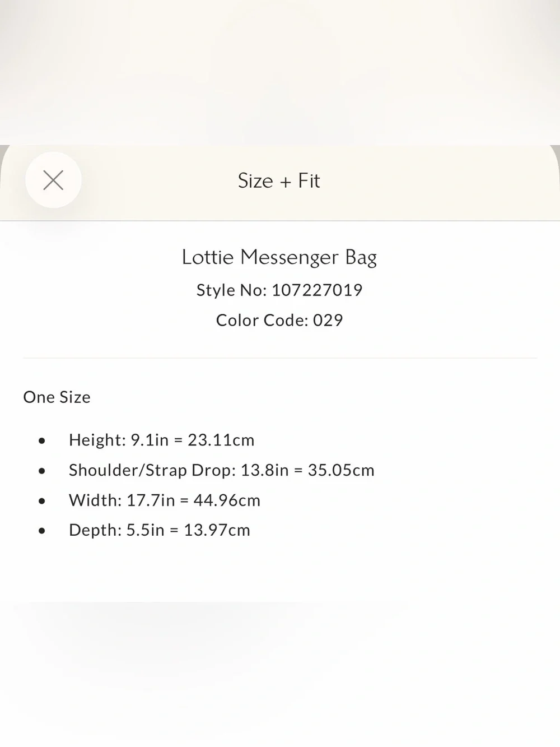Click the Color Code: 029 text
The width and height of the screenshot is (560, 747).
[279, 320]
